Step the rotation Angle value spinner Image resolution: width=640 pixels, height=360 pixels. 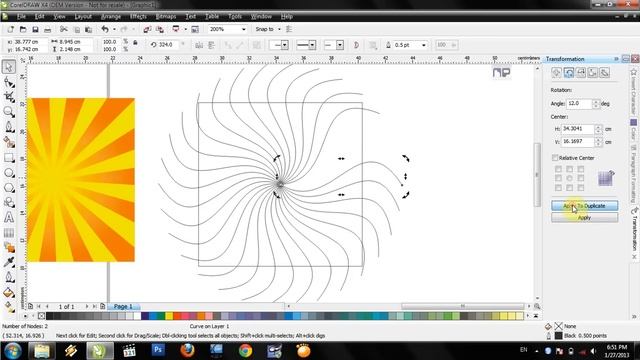pos(596,104)
